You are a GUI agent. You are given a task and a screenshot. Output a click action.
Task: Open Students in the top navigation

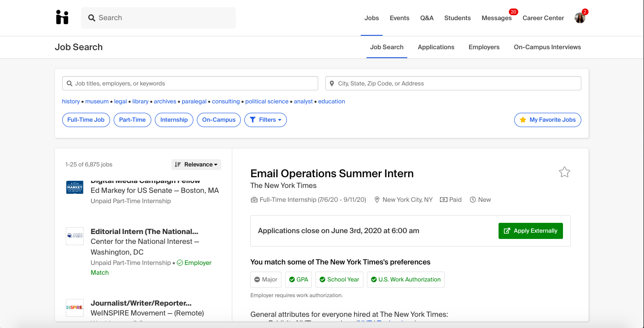(x=457, y=18)
